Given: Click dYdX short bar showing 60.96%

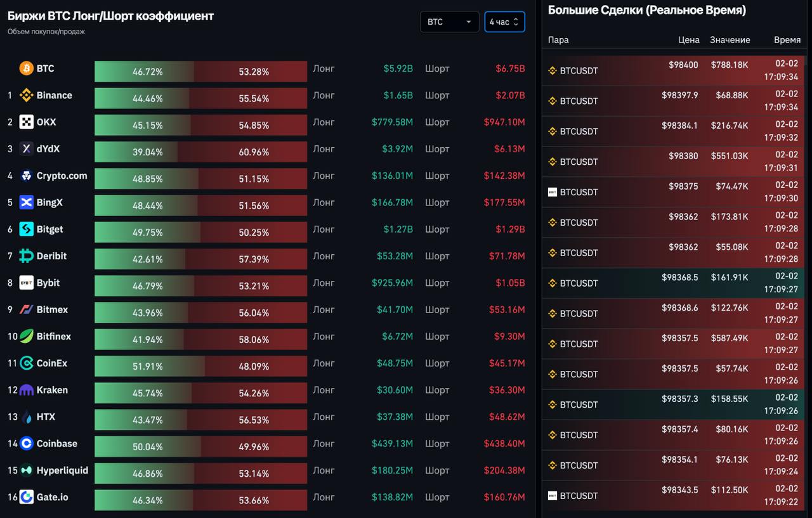Looking at the screenshot, I should coord(242,152).
